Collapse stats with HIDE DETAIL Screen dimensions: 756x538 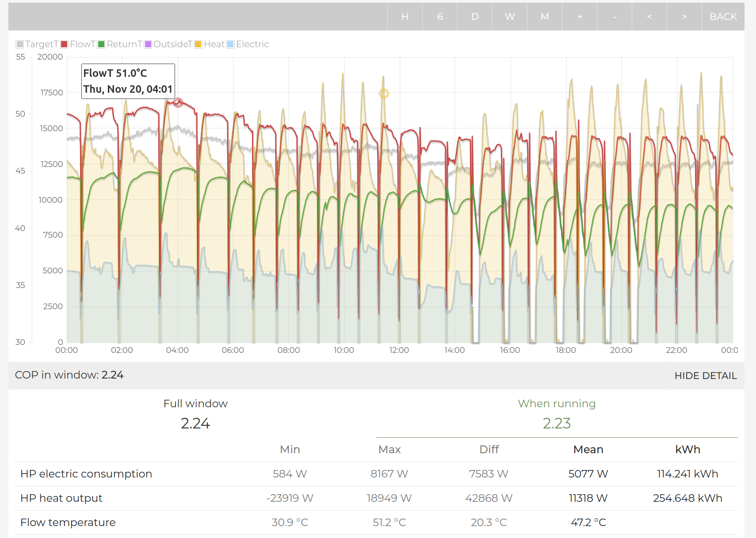coord(705,376)
